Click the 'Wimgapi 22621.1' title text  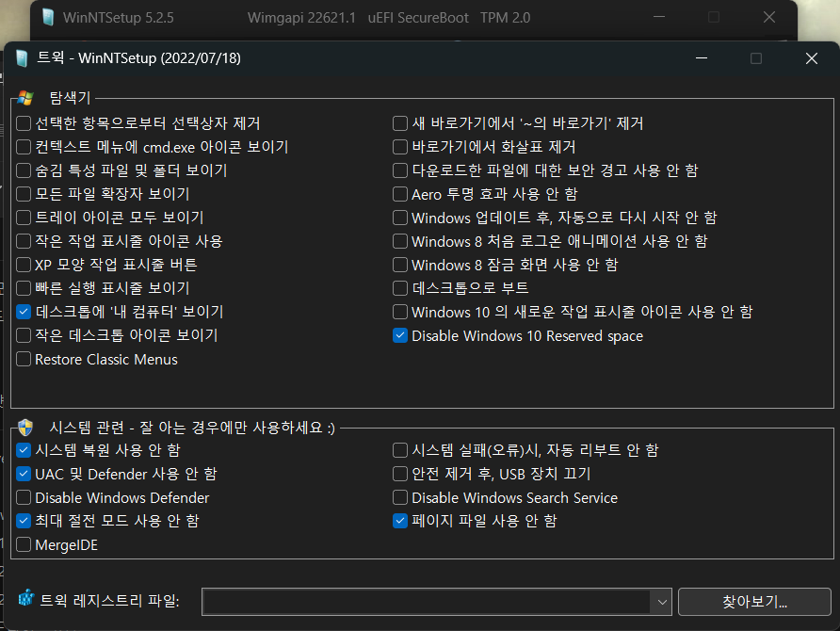coord(301,18)
